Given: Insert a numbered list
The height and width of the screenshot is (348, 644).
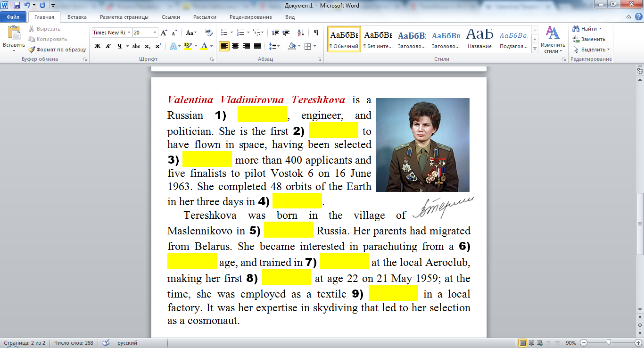Looking at the screenshot, I should pos(240,33).
